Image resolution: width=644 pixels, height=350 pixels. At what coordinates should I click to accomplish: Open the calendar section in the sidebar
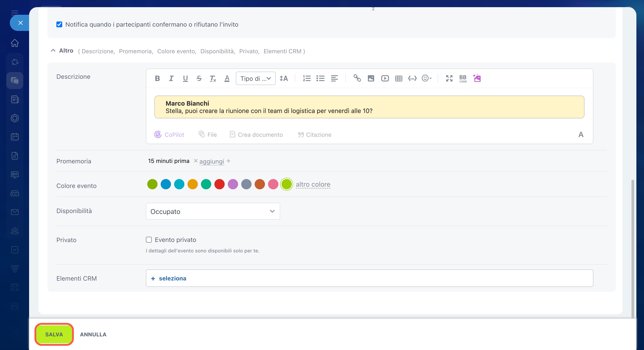coord(15,137)
